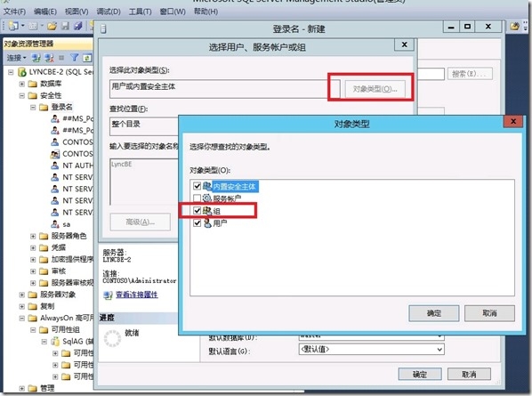Open the 文件(F) menu
The height and width of the screenshot is (396, 532).
point(14,12)
